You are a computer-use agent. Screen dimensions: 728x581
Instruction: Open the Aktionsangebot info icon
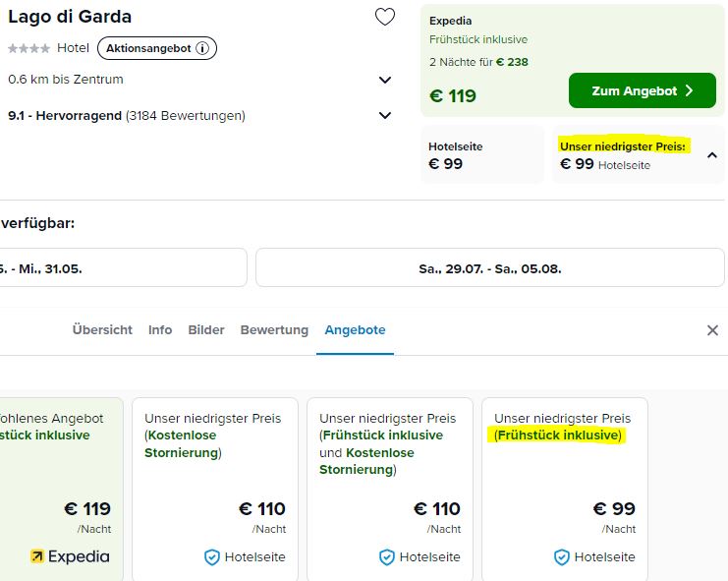202,48
